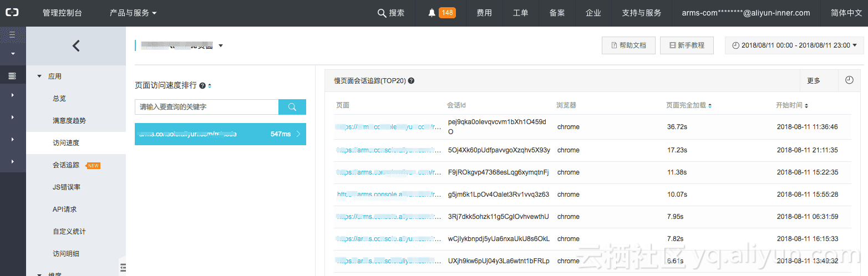This screenshot has height=276, width=868.
Task: Click the Aliyun logo icon
Action: 12,13
